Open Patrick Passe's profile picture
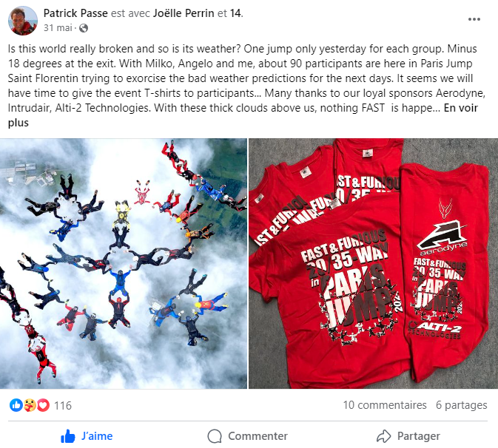This screenshot has height=448, width=498. point(22,21)
